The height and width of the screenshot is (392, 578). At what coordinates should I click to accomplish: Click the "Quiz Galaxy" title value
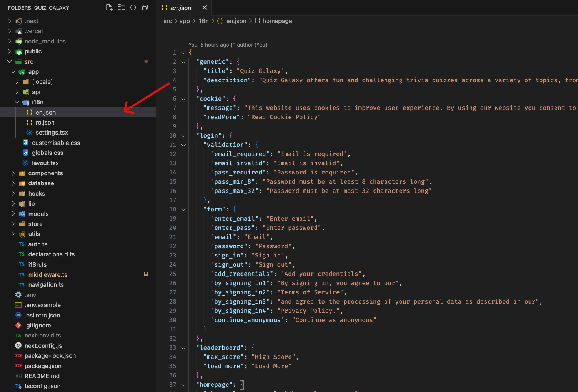pyautogui.click(x=260, y=71)
